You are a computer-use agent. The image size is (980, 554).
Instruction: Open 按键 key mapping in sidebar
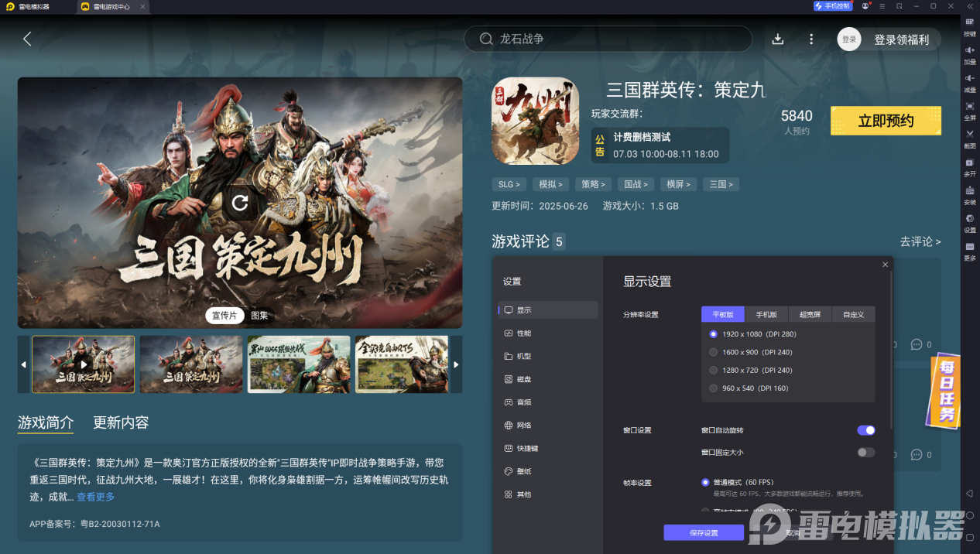coord(970,26)
